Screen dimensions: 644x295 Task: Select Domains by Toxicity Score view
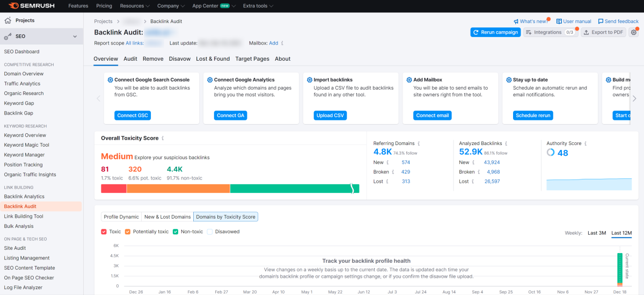225,217
